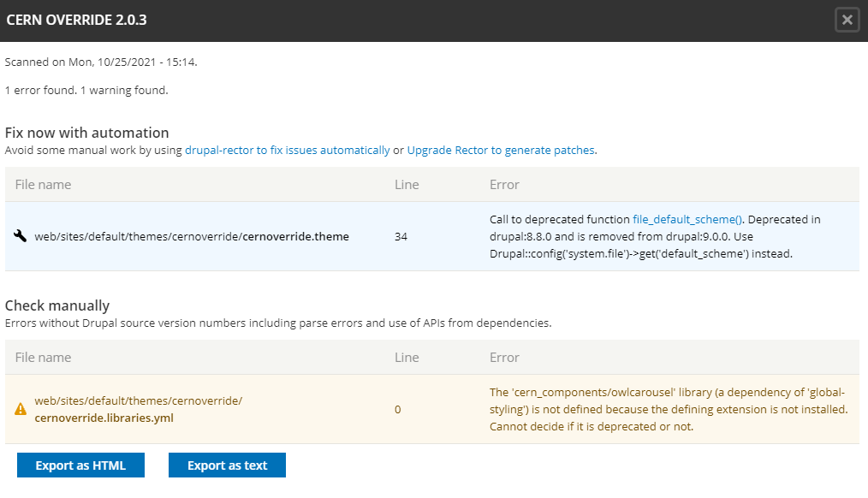Image resolution: width=868 pixels, height=498 pixels.
Task: Follow the file_default_scheme() link
Action: [x=687, y=219]
